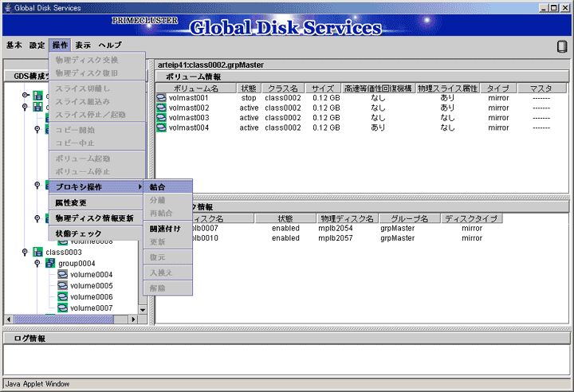Sort by サイズ column header
The width and height of the screenshot is (574, 392).
click(323, 88)
